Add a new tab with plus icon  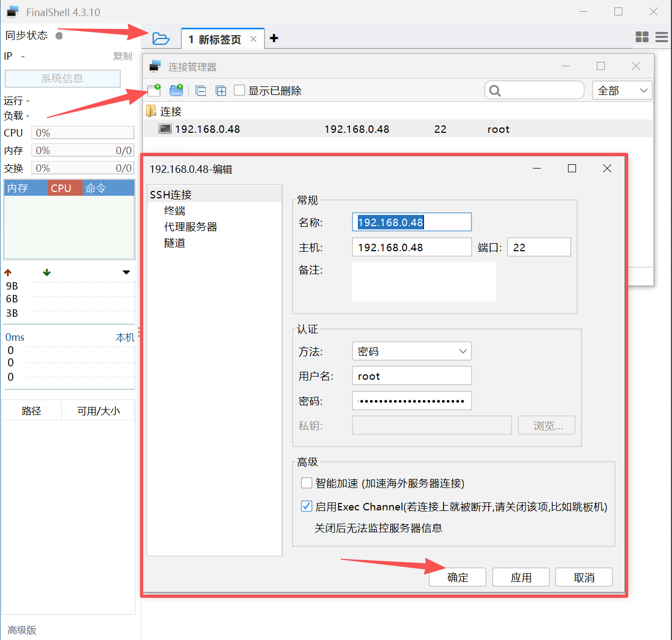(274, 38)
